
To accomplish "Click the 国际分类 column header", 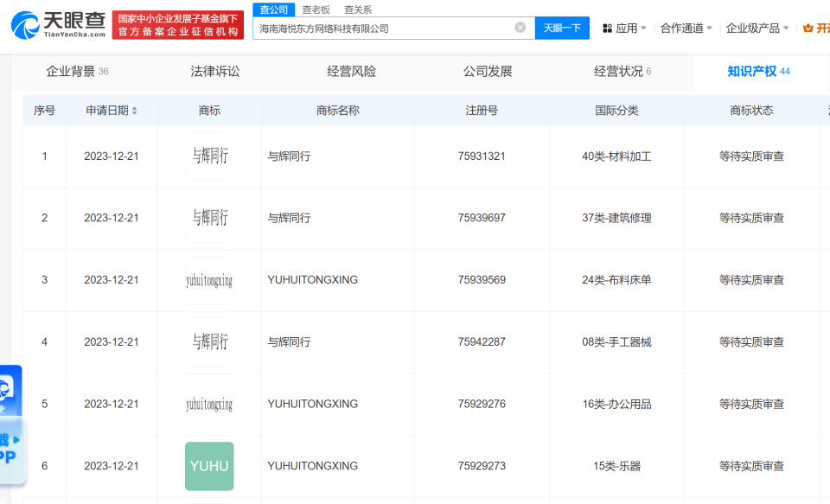I will 616,111.
